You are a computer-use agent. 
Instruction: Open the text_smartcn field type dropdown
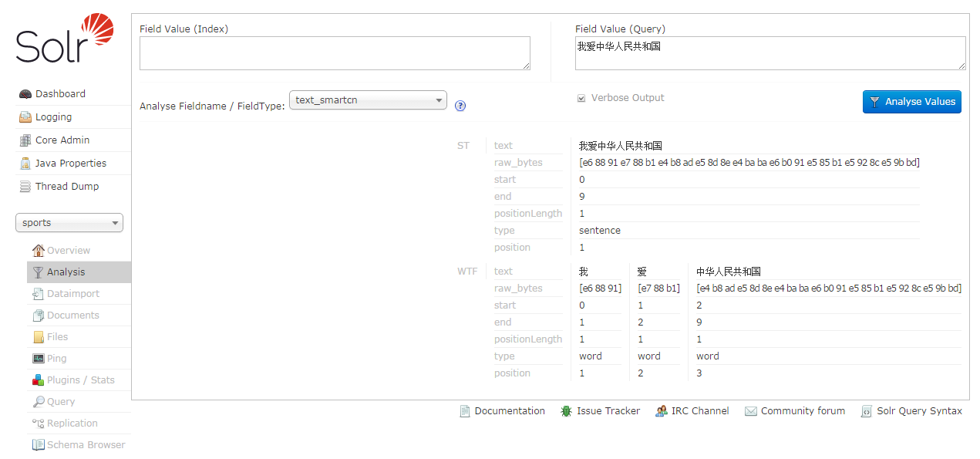[368, 100]
